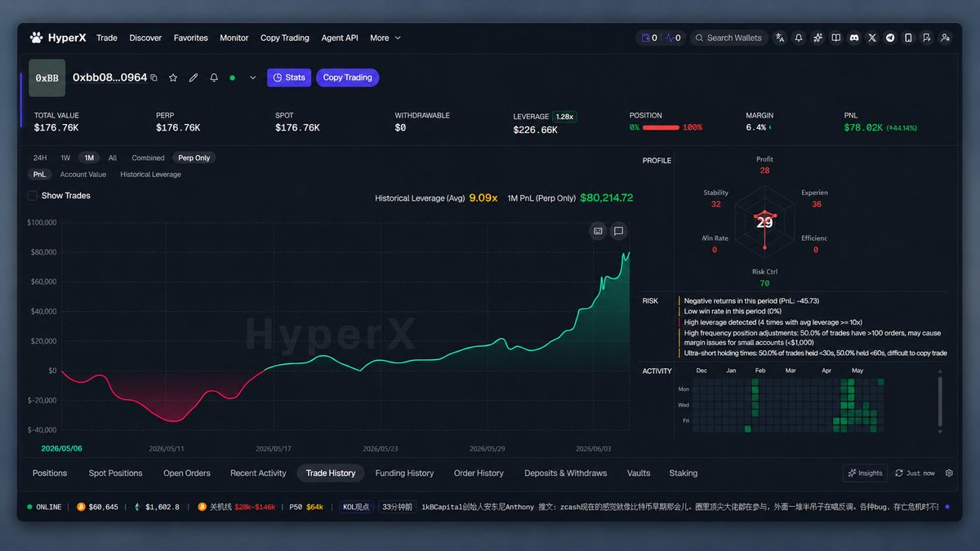The image size is (980, 551).
Task: Expand the More menu in navigation
Action: coord(385,38)
